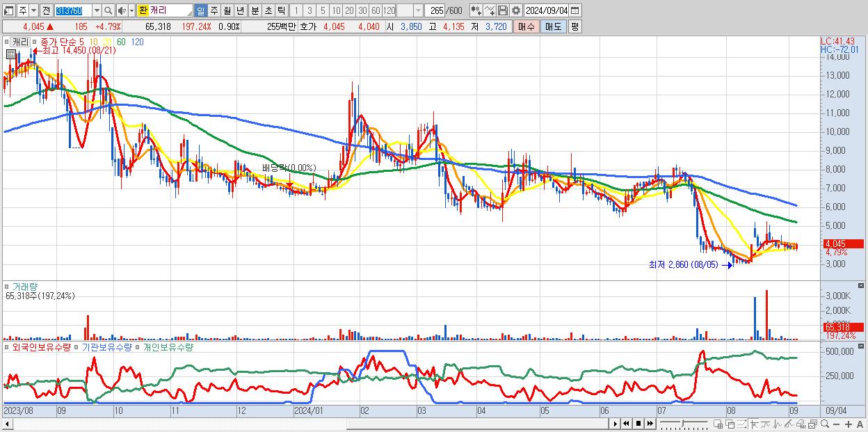Select the crosshair pointer tool
The height and width of the screenshot is (432, 868).
pos(754,424)
